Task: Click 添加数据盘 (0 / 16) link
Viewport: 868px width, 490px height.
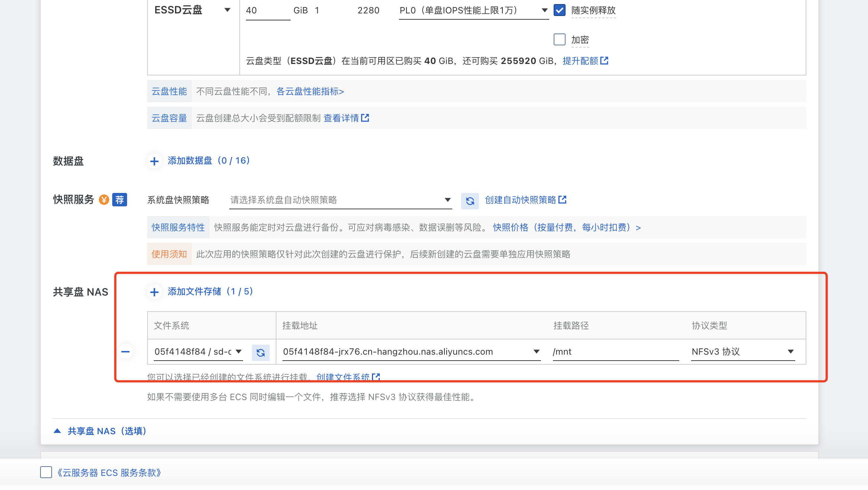Action: click(208, 161)
